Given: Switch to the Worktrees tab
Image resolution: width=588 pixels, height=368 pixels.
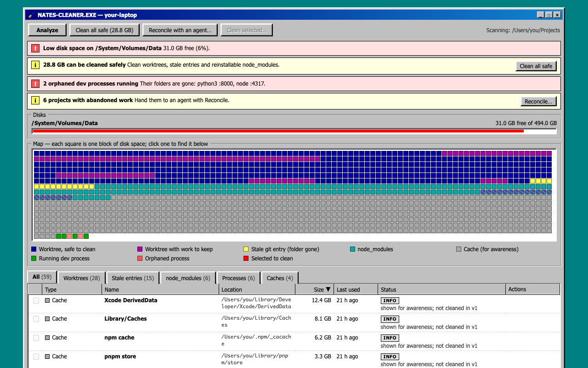Looking at the screenshot, I should coord(82,278).
